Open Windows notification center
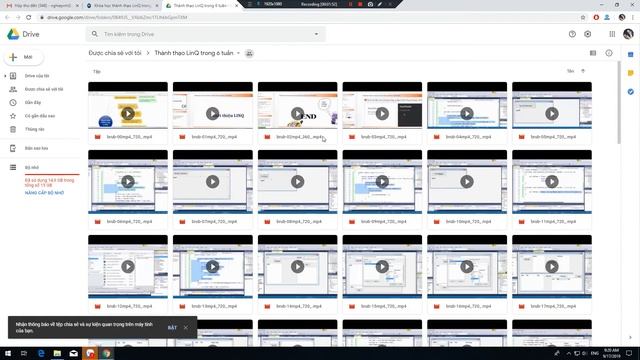The width and height of the screenshot is (640, 360). [629, 353]
